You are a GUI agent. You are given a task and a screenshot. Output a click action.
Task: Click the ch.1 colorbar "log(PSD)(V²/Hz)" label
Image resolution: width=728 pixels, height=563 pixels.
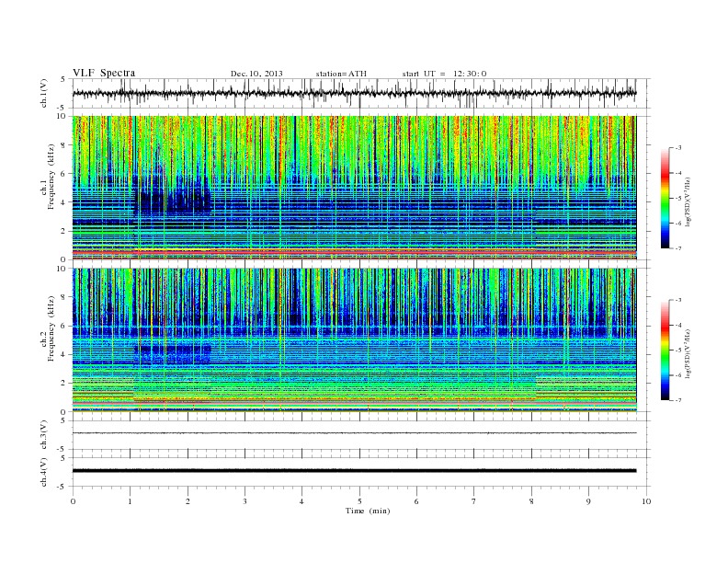point(688,201)
